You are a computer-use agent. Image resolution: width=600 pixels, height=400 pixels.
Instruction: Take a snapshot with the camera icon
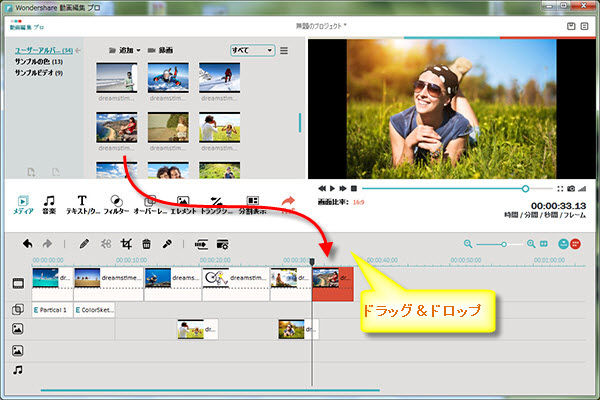[x=571, y=188]
